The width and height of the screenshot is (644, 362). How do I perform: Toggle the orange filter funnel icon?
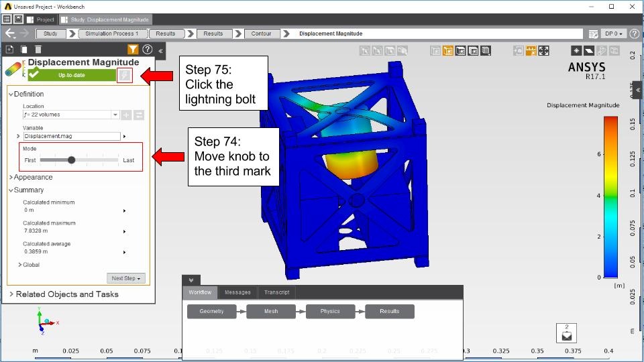pyautogui.click(x=133, y=50)
